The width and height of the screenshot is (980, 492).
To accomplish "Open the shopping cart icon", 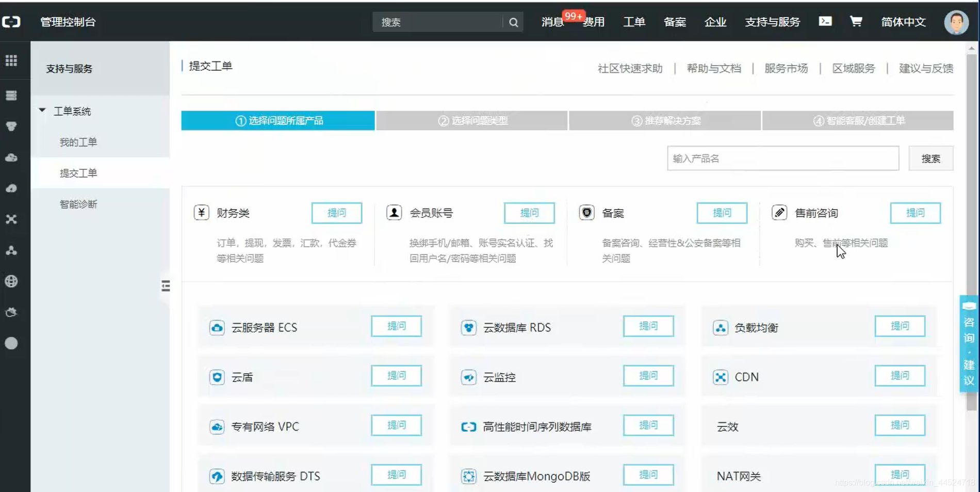I will (856, 21).
